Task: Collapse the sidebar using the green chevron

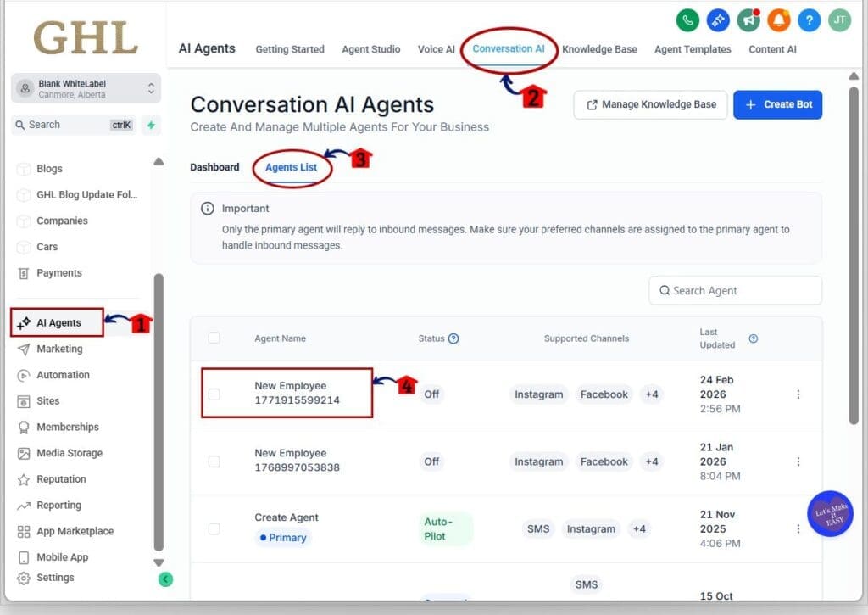Action: point(166,579)
